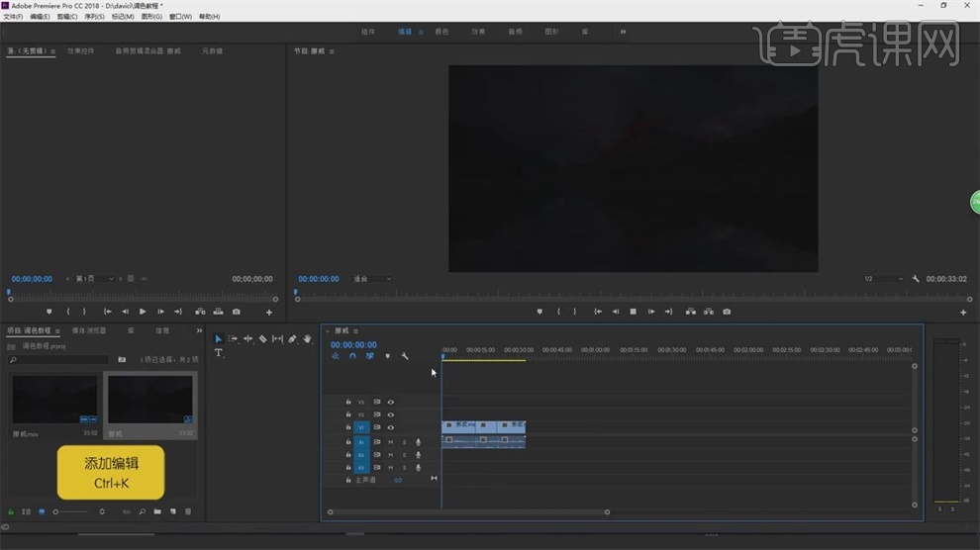The image size is (980, 550).
Task: Stop playback in program monitor
Action: (634, 312)
